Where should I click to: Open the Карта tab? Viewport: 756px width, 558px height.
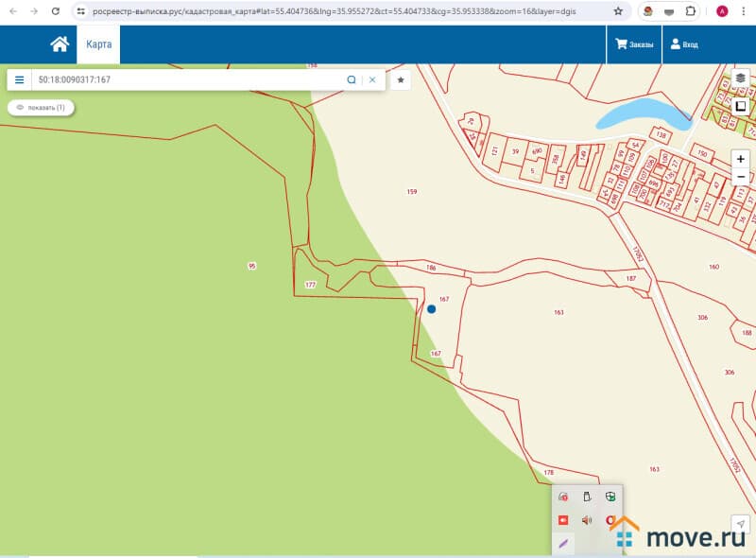[98, 44]
